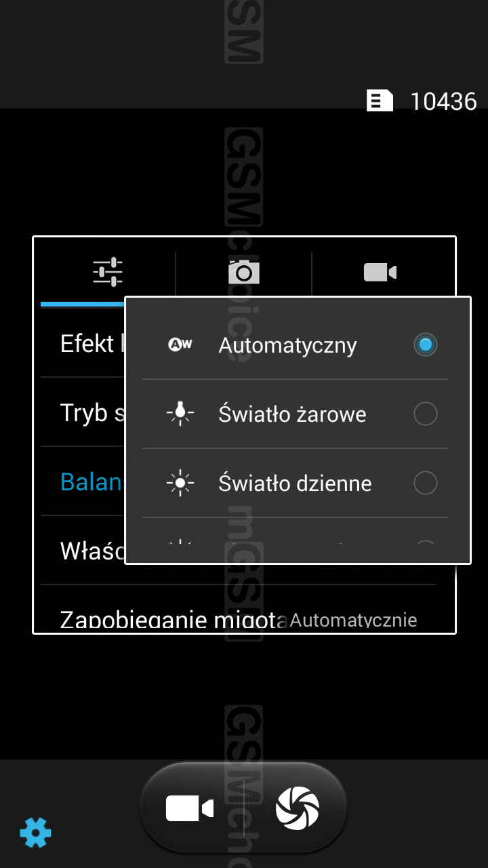Select the Światło żarowe radio button
The image size is (488, 868).
(x=425, y=414)
